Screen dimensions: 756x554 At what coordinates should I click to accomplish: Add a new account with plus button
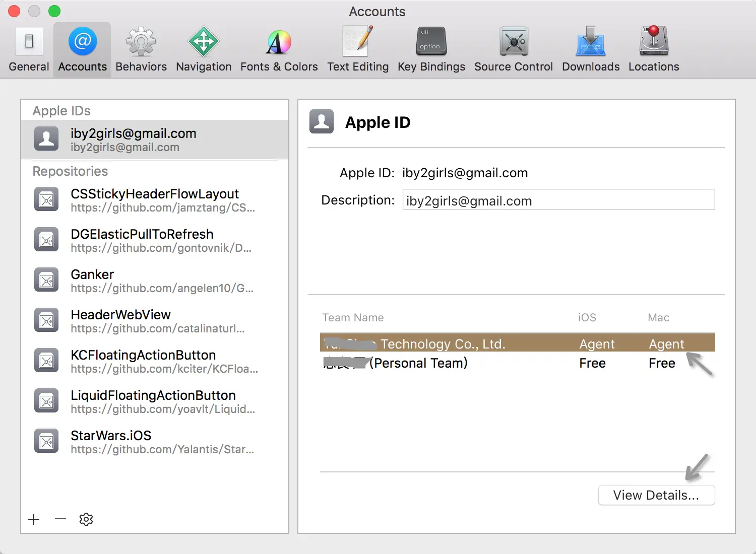[34, 519]
